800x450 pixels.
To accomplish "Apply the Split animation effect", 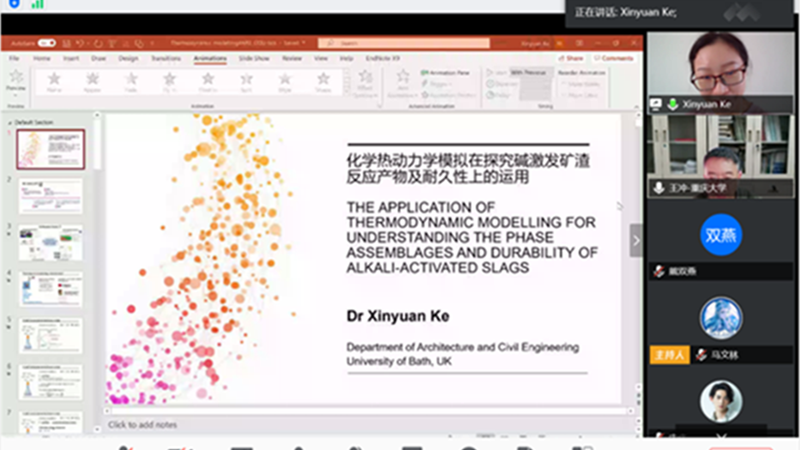I will click(x=246, y=82).
